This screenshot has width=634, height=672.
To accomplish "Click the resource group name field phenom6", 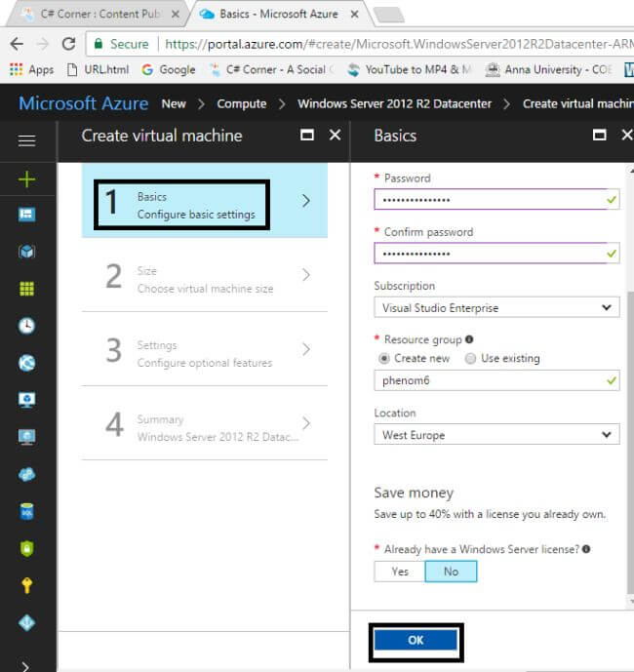I will [496, 380].
